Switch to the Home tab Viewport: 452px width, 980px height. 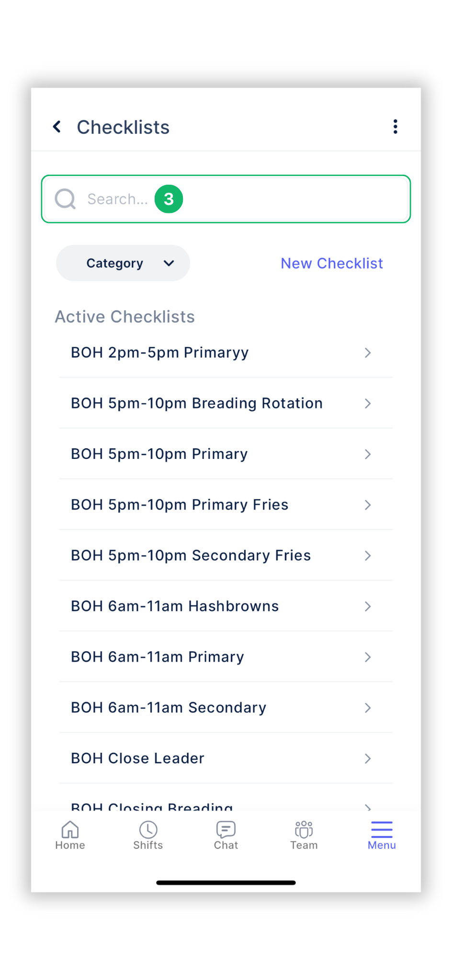(70, 835)
